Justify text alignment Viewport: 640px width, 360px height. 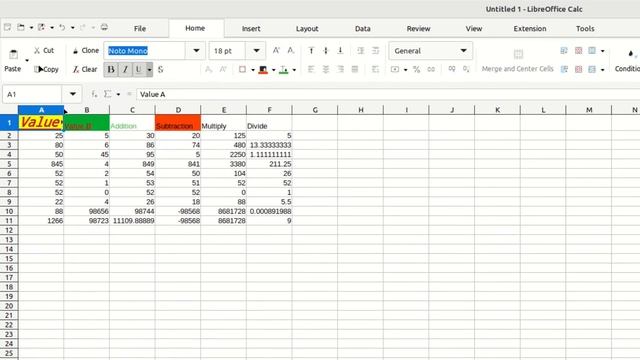[355, 69]
